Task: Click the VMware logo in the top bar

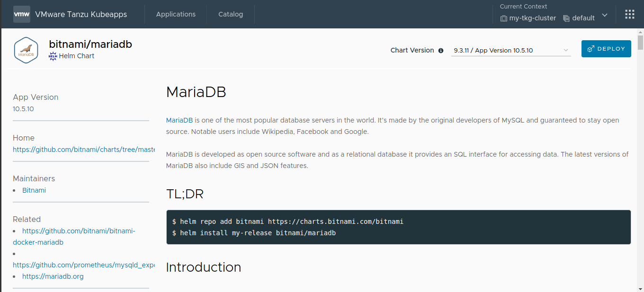Action: (21, 14)
